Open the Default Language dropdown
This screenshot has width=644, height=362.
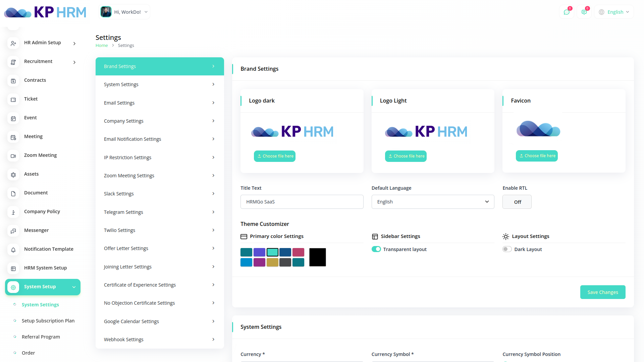pyautogui.click(x=433, y=202)
